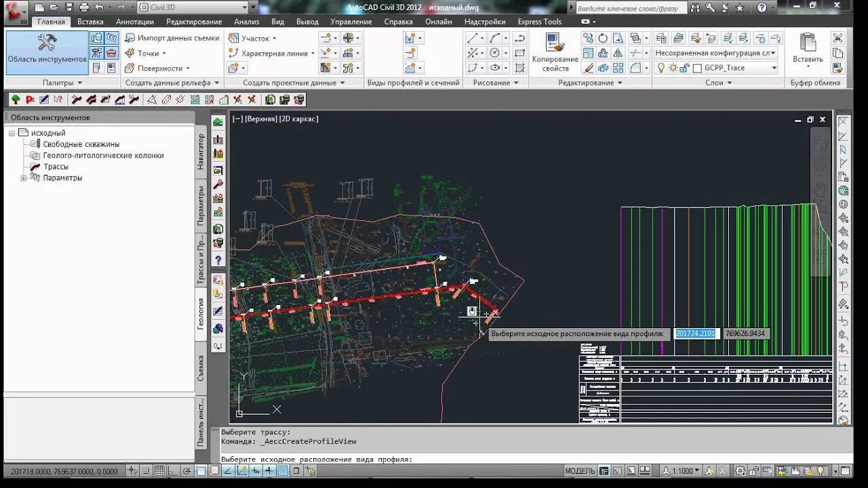Click the green tree icon in geology toolbar
Screen dimensions: 868x488
tap(15, 100)
